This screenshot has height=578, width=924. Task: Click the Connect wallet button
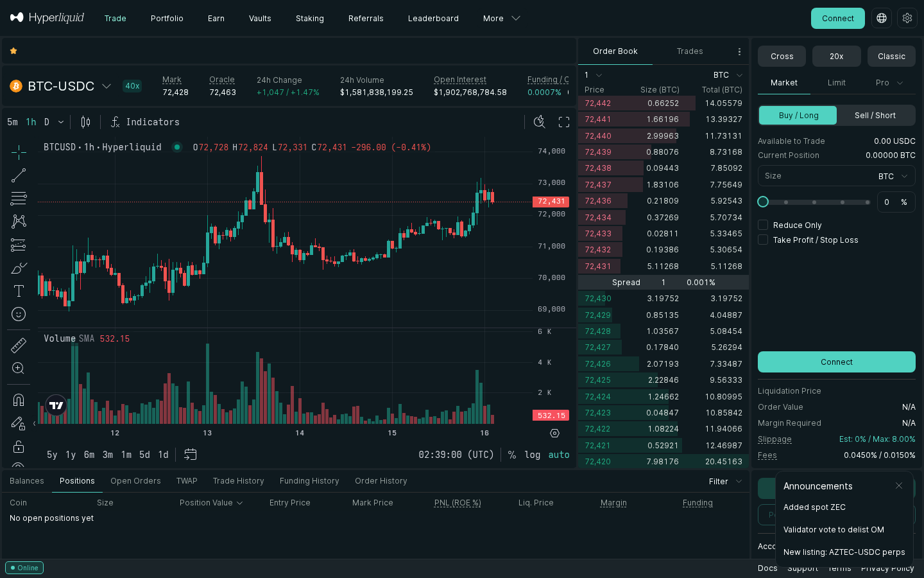click(837, 18)
